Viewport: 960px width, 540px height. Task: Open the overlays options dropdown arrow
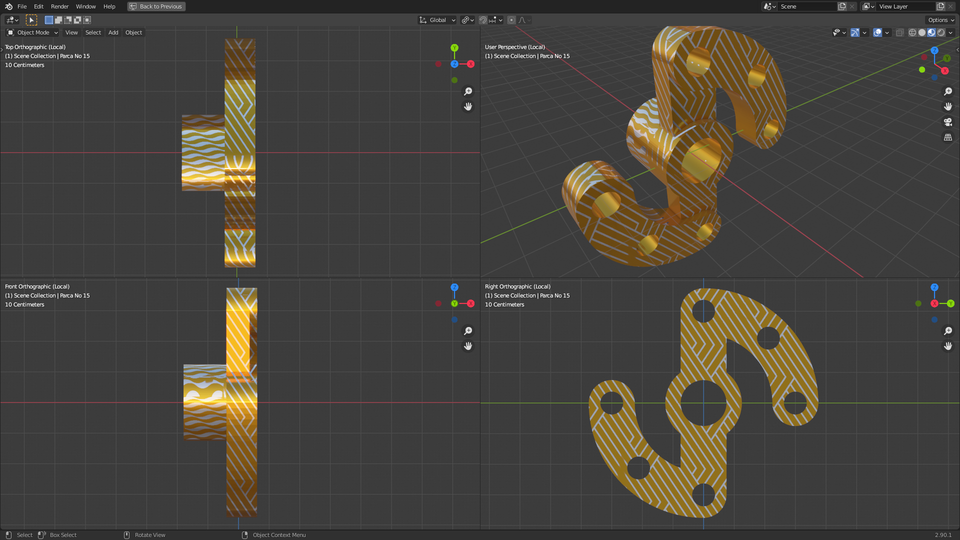[887, 32]
